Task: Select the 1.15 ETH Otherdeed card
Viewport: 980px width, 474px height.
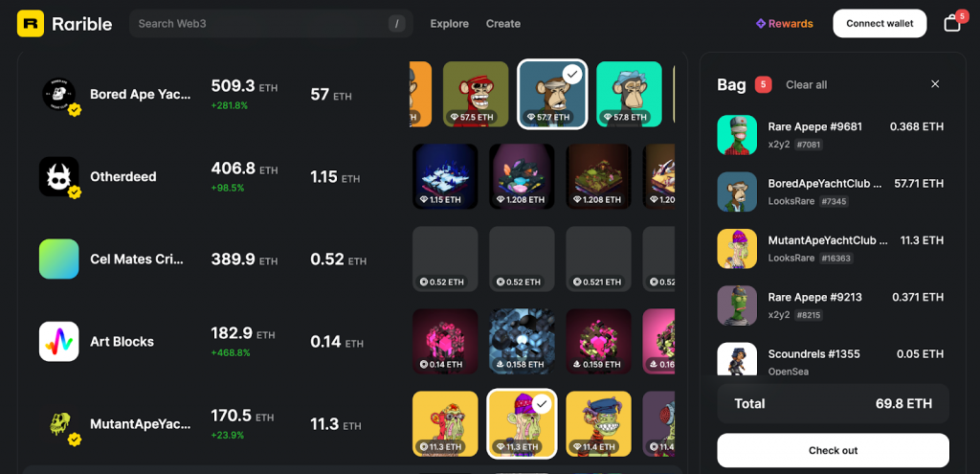Action: point(445,176)
